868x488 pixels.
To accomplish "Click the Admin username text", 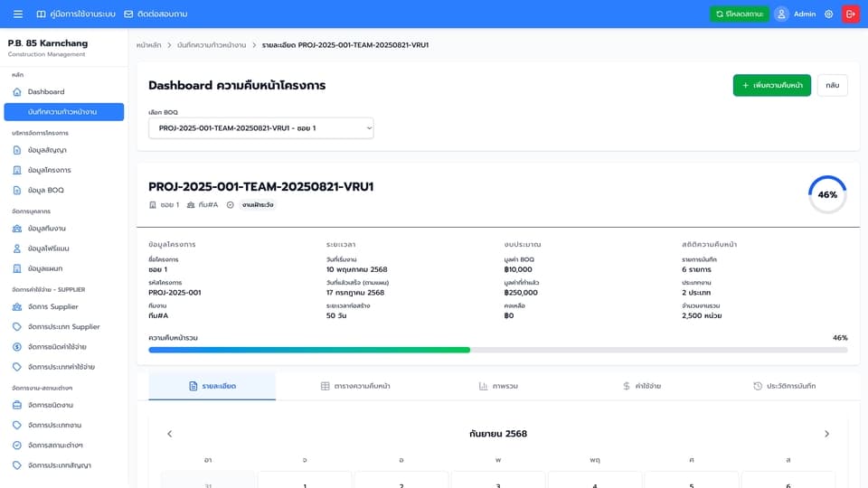I will [x=805, y=14].
